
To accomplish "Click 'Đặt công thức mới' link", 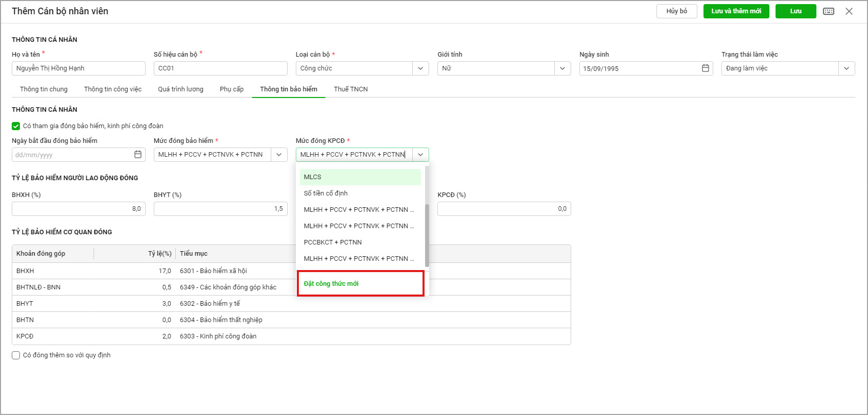I will (x=331, y=284).
